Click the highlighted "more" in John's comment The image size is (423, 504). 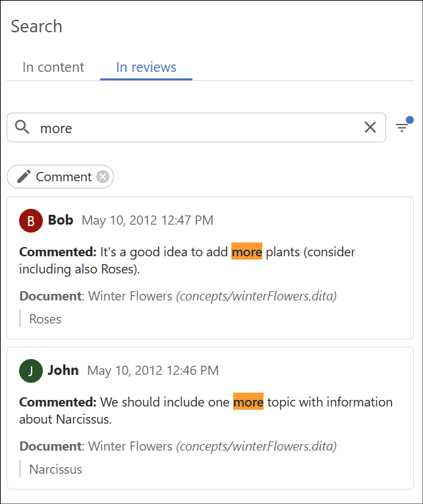coord(248,402)
